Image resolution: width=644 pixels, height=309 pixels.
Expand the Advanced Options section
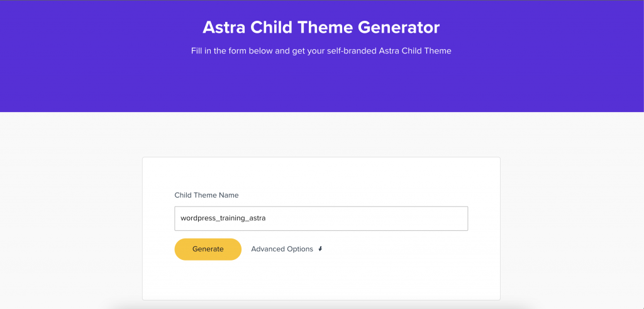click(x=287, y=249)
